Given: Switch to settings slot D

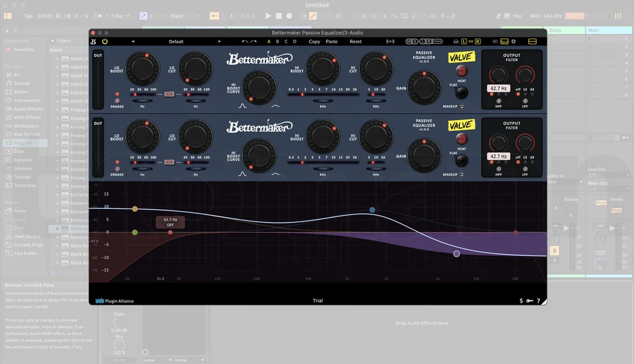Looking at the screenshot, I should [295, 41].
